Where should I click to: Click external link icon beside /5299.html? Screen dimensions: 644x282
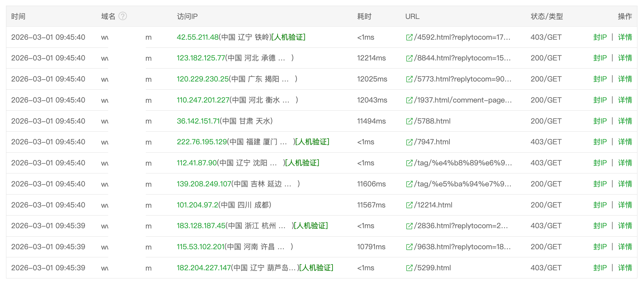pyautogui.click(x=409, y=268)
